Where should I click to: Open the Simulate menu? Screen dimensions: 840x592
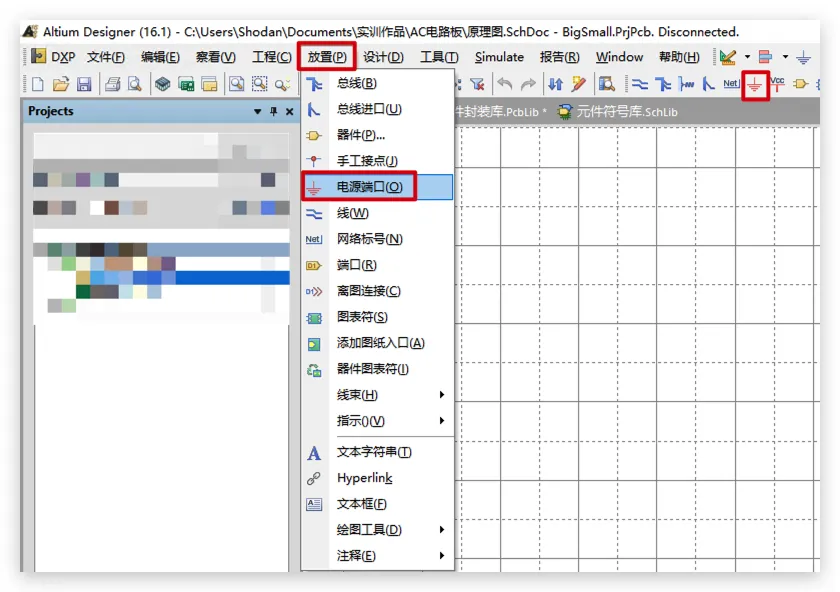[499, 57]
